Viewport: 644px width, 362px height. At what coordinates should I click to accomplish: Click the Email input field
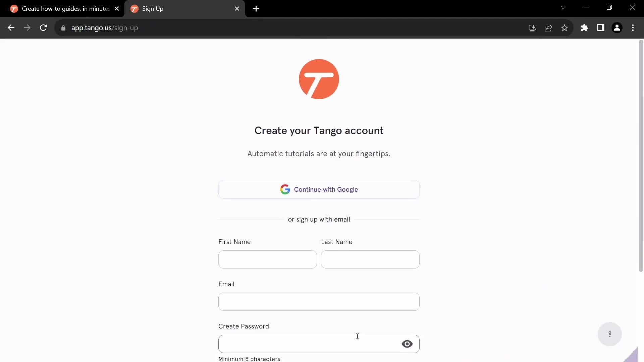click(x=318, y=301)
